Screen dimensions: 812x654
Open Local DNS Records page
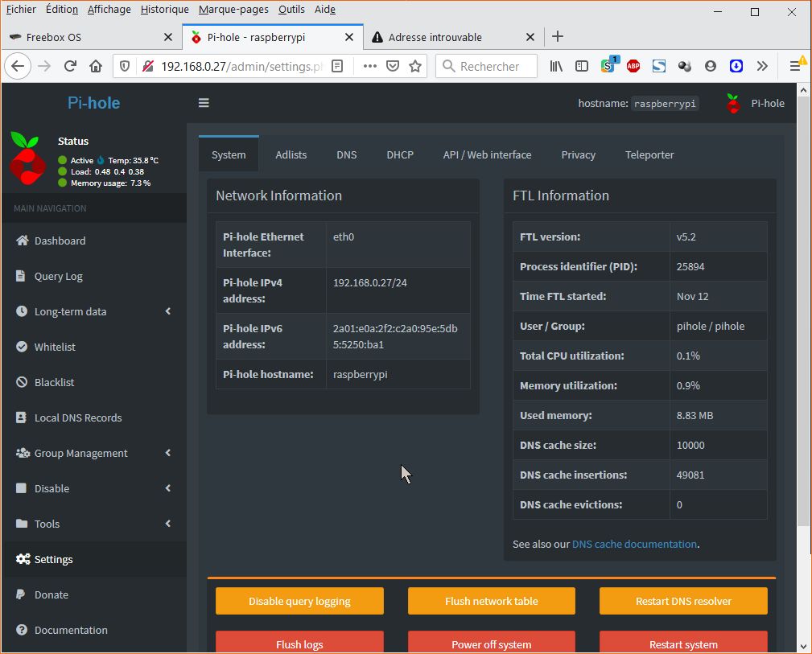[69, 417]
